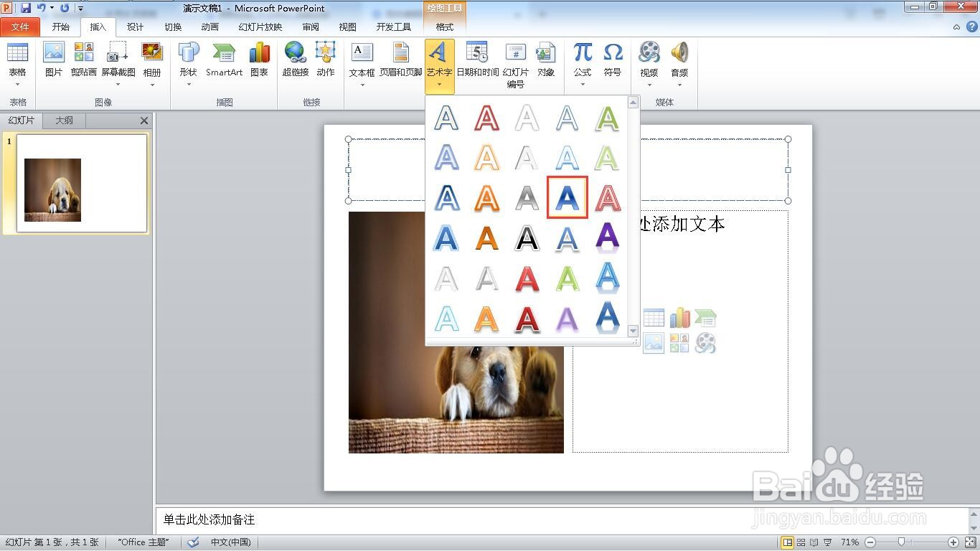Screen dimensions: 980x551
Task: Switch to the 格式 Format tab
Action: coord(445,27)
